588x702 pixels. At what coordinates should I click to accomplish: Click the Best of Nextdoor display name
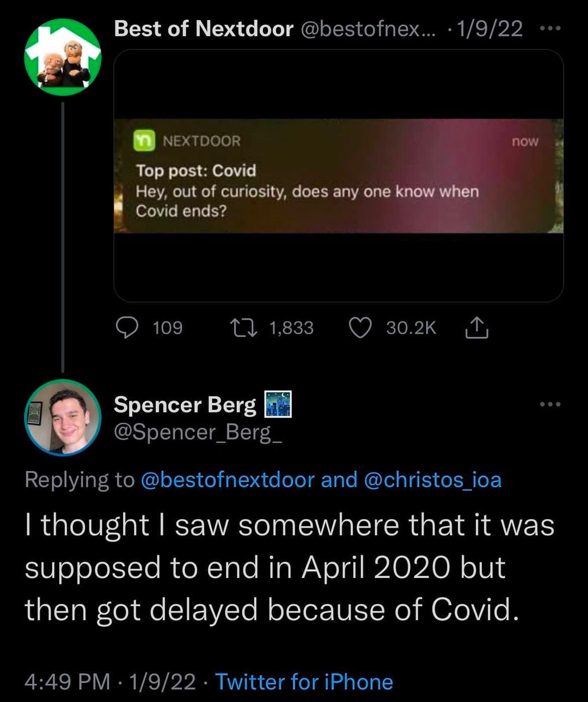pos(204,28)
